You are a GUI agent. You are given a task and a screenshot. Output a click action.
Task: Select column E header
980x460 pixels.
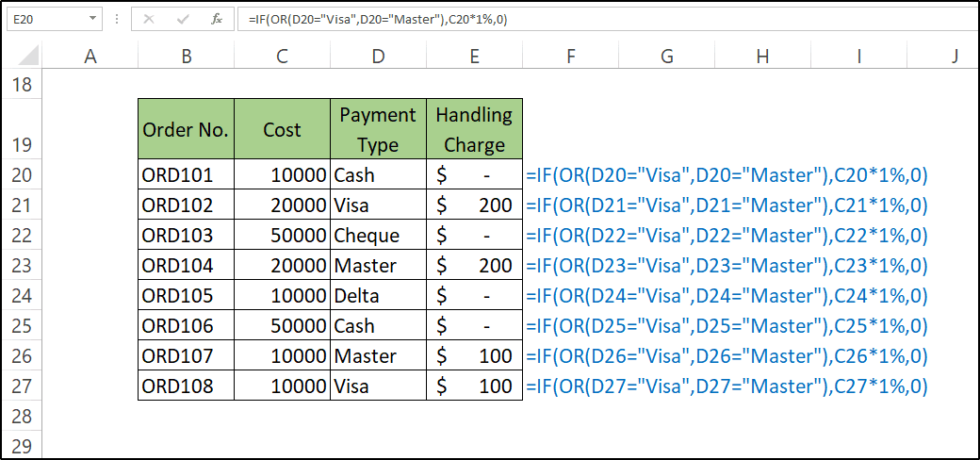pos(474,57)
